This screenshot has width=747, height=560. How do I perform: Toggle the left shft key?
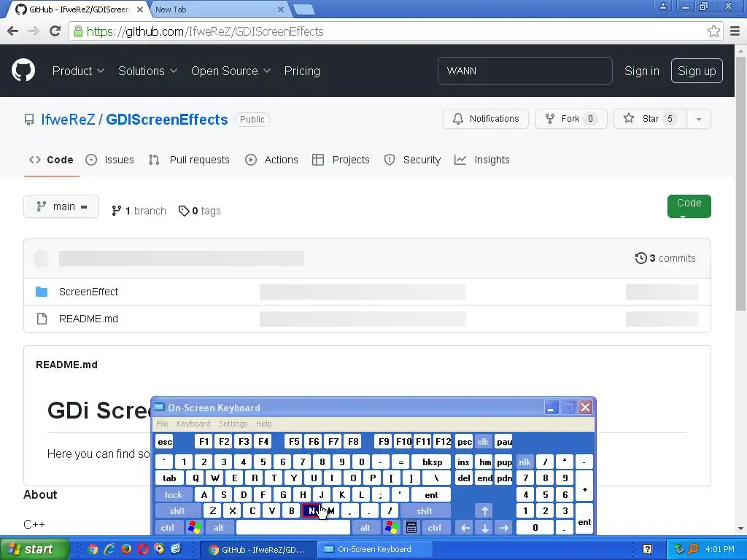point(177,511)
